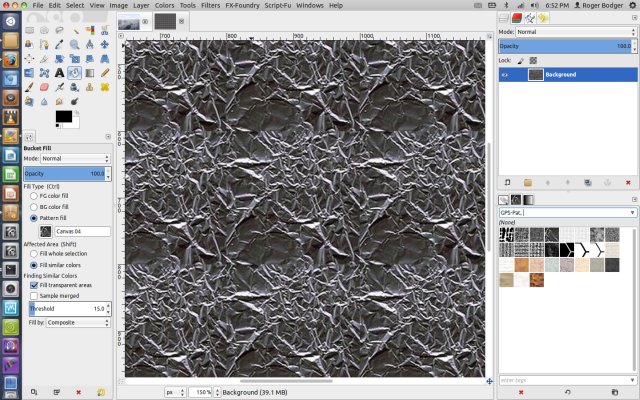Viewport: 640px width, 400px height.
Task: Open the Bucket Fill Mode dropdown
Action: [x=77, y=158]
